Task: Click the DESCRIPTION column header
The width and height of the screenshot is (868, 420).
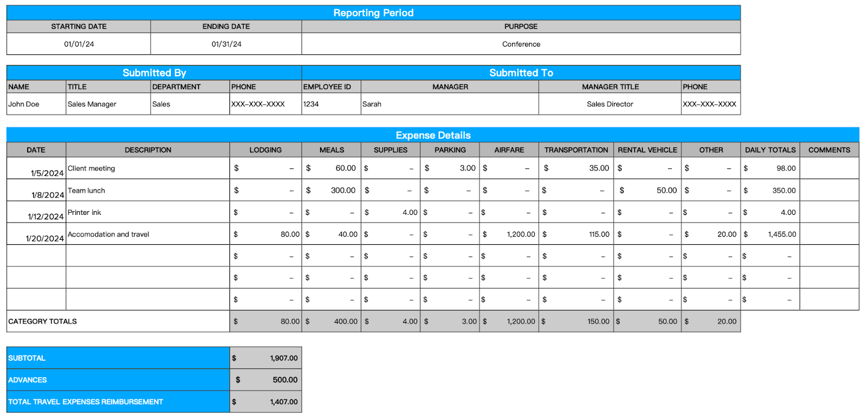Action: 148,150
